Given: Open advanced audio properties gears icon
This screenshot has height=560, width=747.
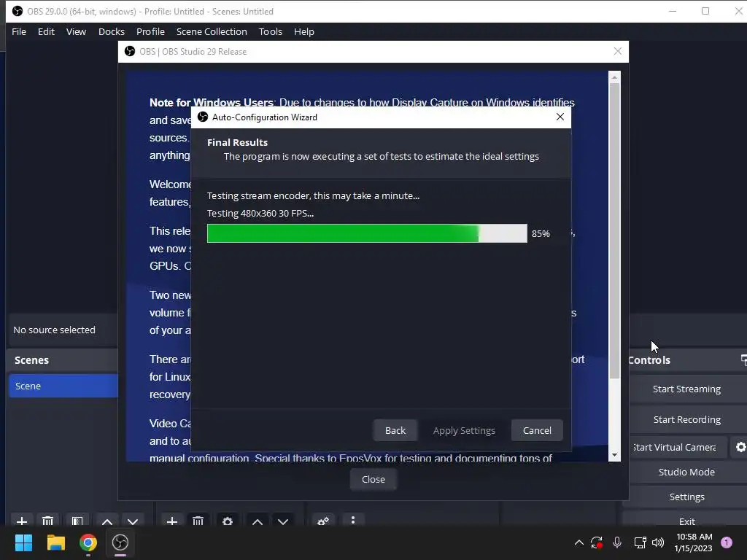Looking at the screenshot, I should click(x=323, y=521).
